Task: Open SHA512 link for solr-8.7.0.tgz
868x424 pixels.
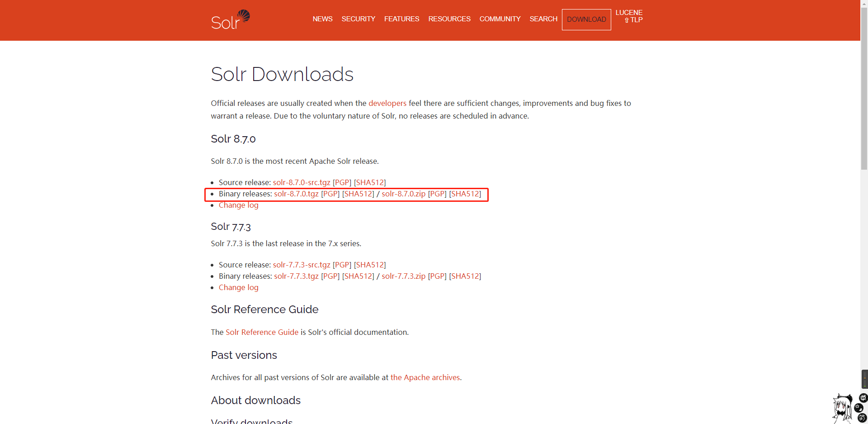Action: pos(358,194)
